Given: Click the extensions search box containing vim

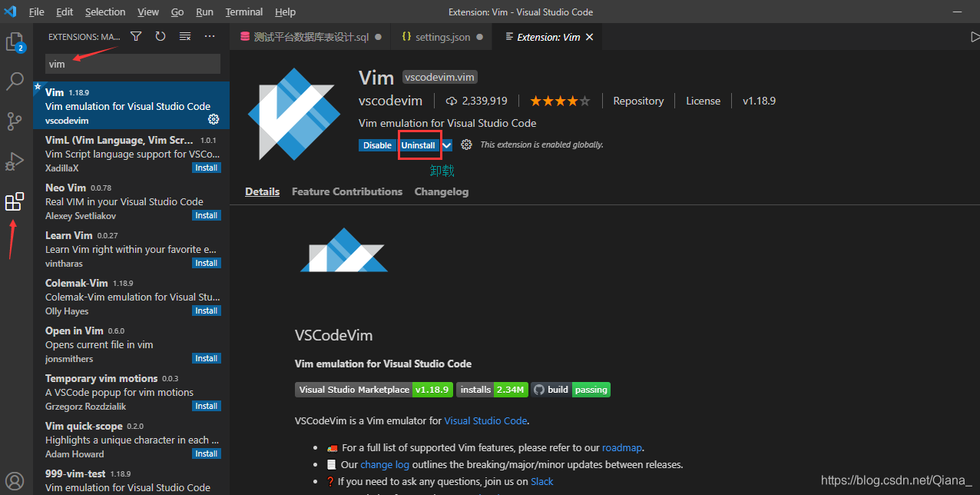Looking at the screenshot, I should 133,64.
